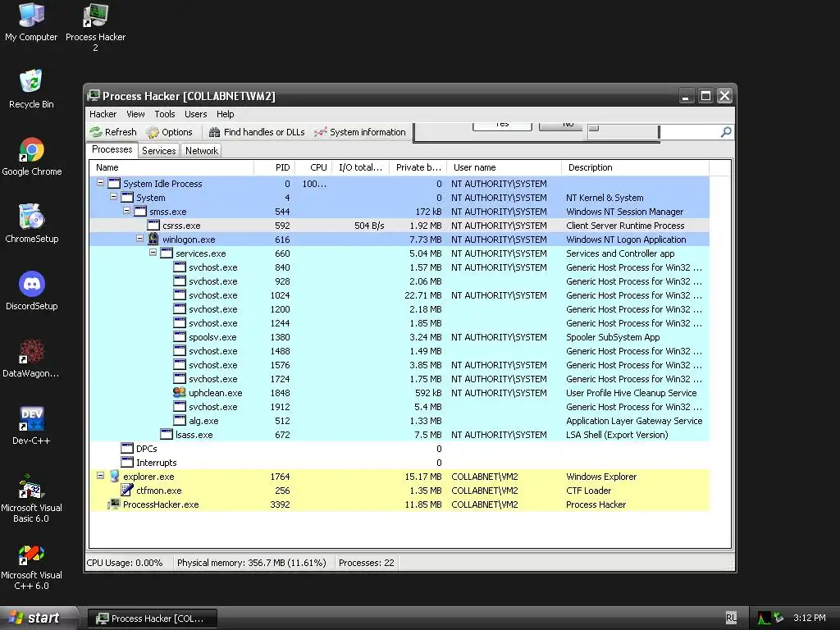
Task: Click Process Hacker taskbar button
Action: pos(153,619)
